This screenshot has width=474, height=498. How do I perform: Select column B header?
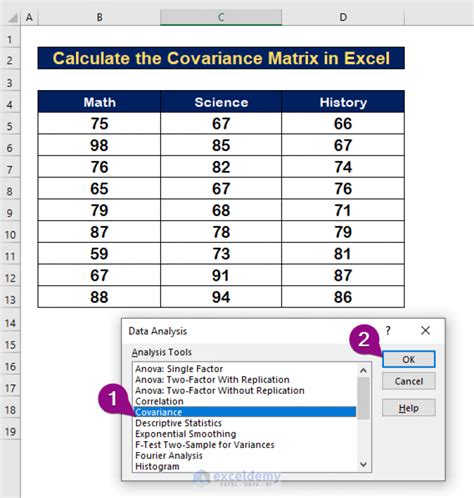99,17
